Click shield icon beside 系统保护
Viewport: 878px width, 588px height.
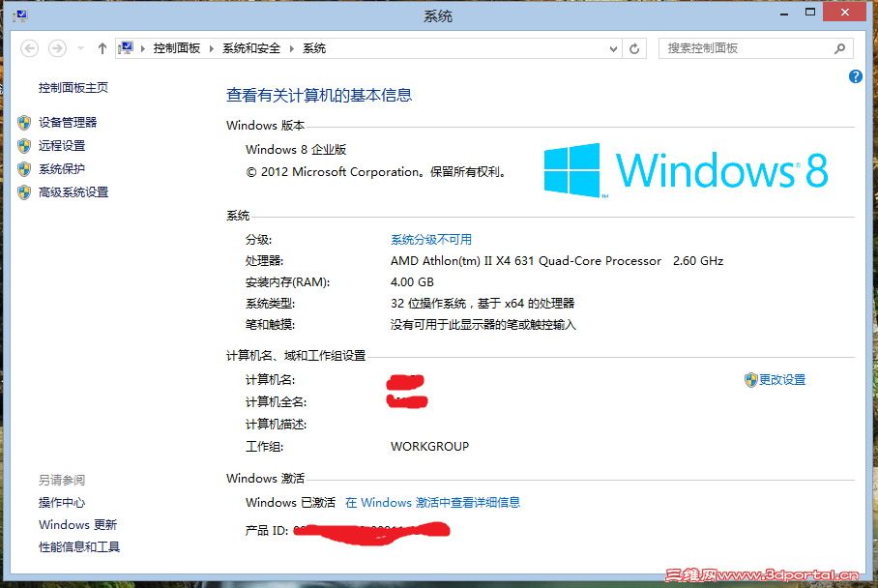coord(24,169)
